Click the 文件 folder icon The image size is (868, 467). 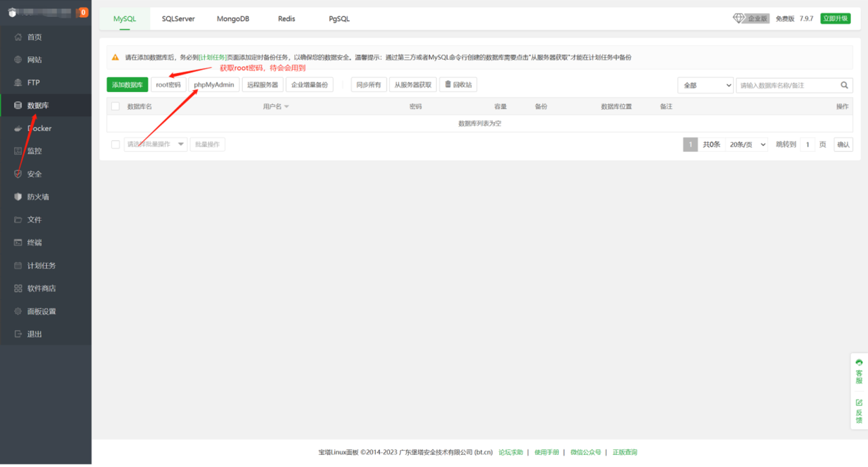[18, 220]
